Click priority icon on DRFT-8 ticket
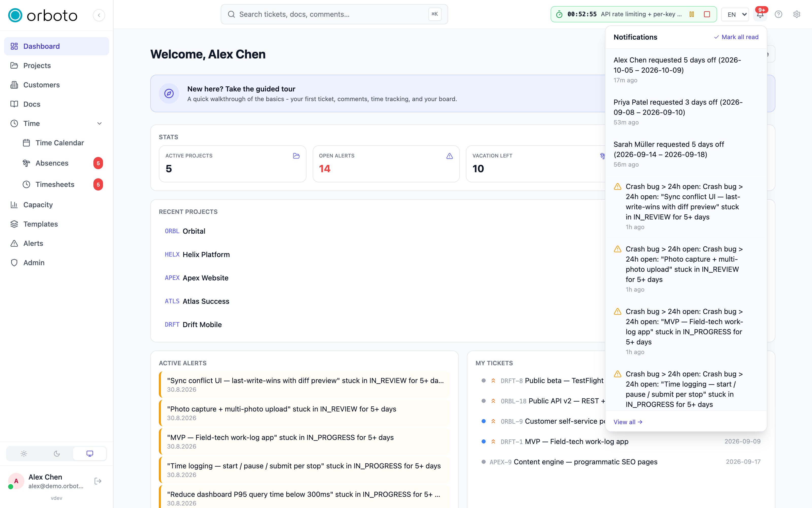Screen dimensions: 812x508 pos(493,381)
